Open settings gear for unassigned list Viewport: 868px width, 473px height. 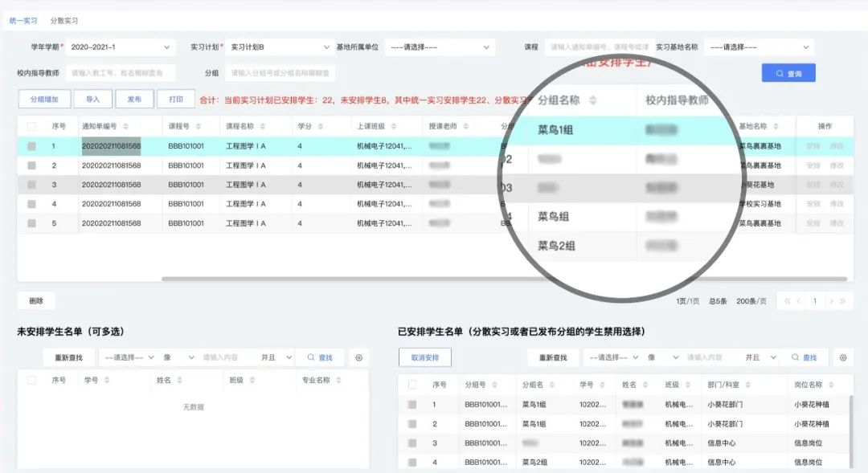click(358, 358)
